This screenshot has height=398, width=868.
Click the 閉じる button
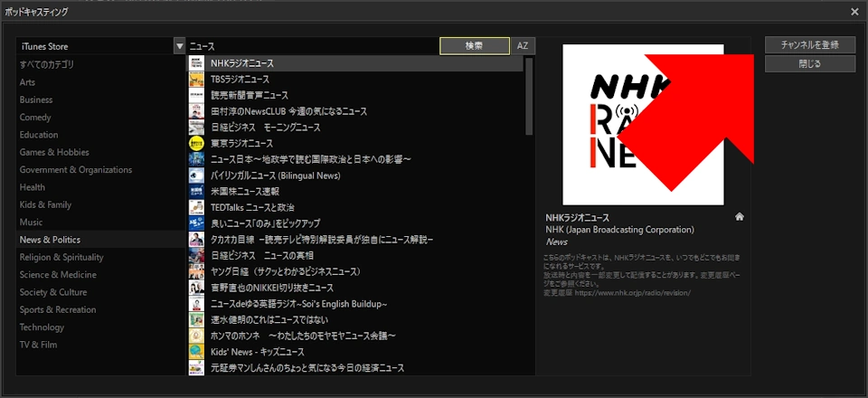click(x=810, y=64)
